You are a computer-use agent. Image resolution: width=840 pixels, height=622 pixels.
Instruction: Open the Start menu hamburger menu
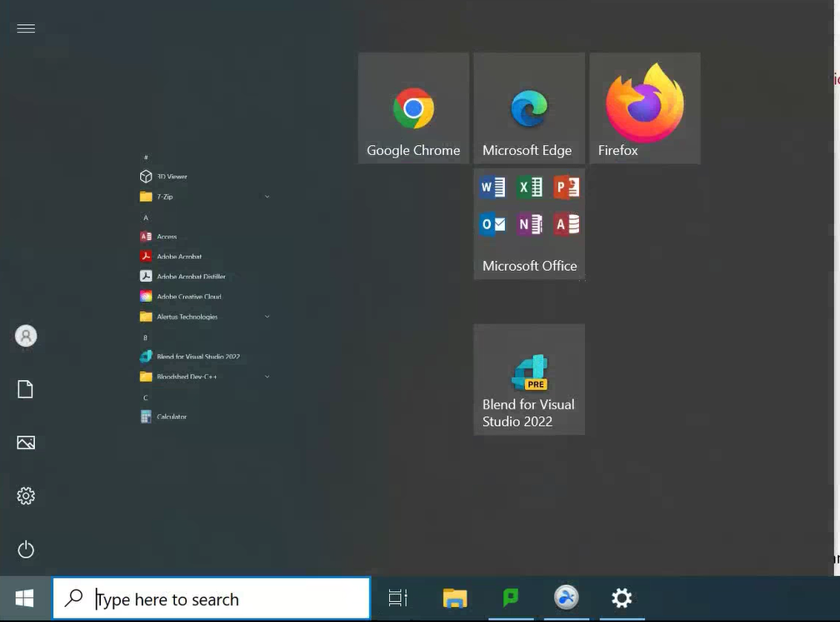tap(25, 28)
